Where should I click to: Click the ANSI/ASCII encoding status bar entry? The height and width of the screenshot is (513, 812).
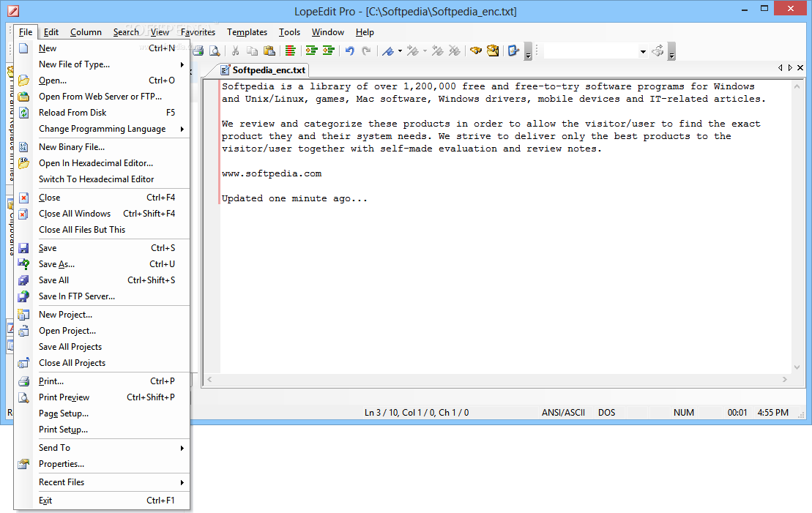[563, 413]
